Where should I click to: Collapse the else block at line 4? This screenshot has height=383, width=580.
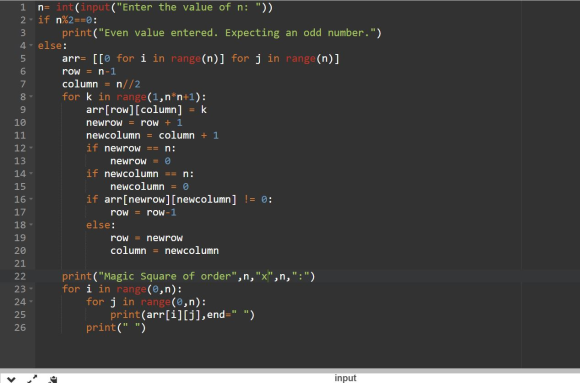pos(31,46)
